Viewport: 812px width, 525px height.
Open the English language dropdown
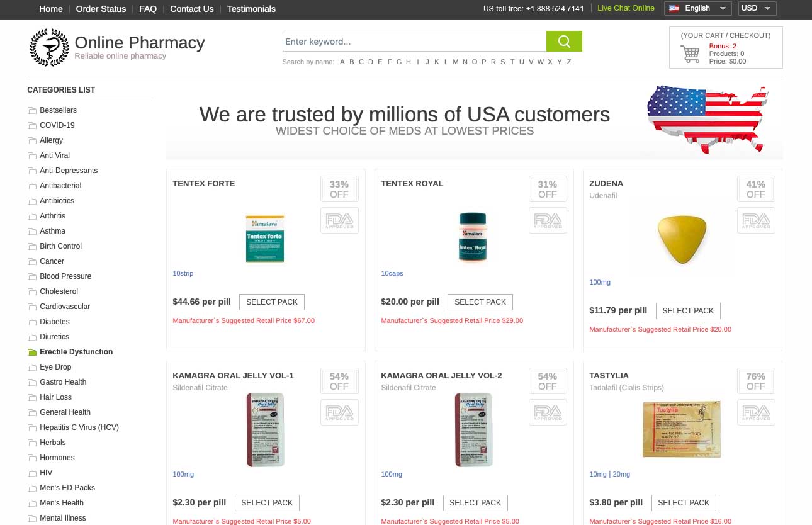tap(698, 8)
